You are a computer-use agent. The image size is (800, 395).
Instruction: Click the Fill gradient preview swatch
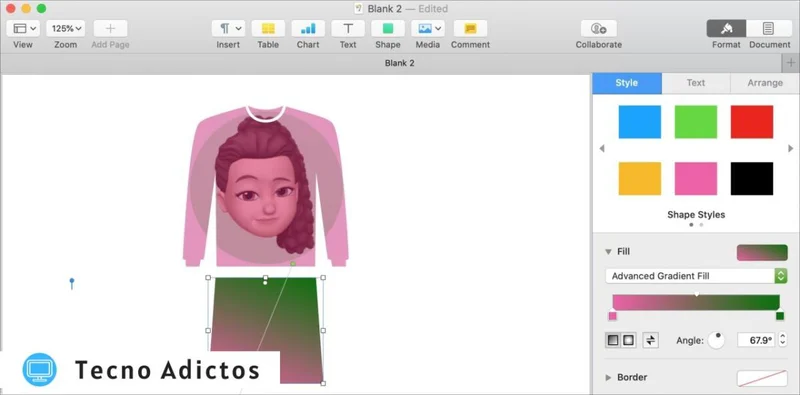pyautogui.click(x=762, y=253)
